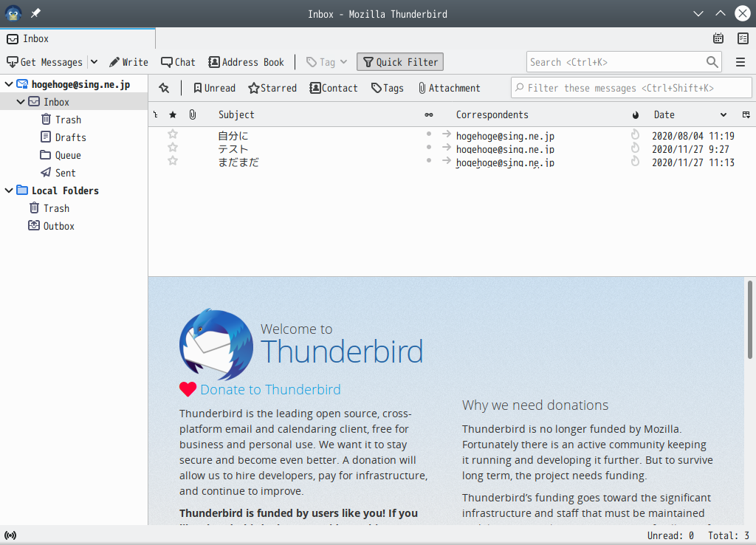Toggle the Starred quick filter
756x545 pixels.
tap(272, 88)
